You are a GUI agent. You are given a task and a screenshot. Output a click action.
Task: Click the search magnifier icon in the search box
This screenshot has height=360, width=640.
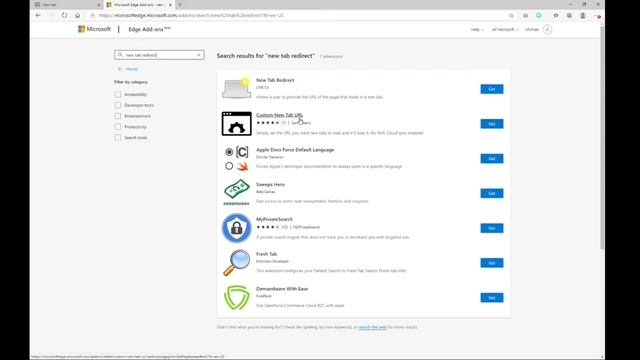click(x=120, y=55)
